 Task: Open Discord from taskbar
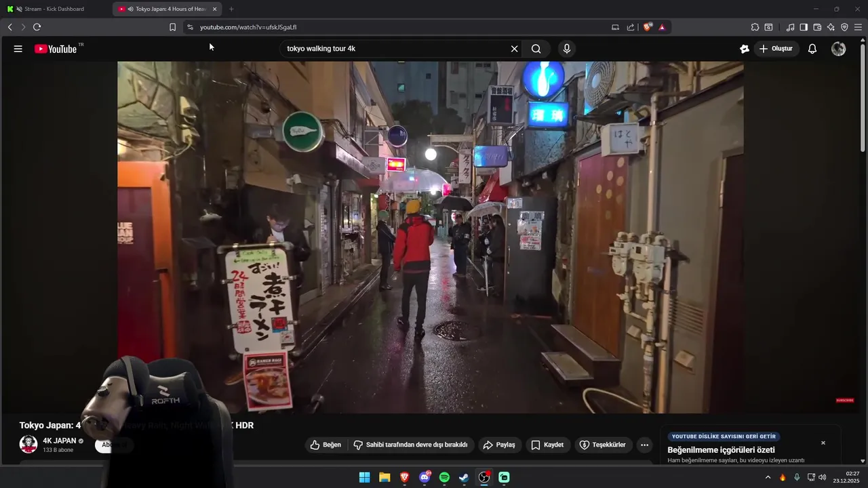pyautogui.click(x=425, y=477)
